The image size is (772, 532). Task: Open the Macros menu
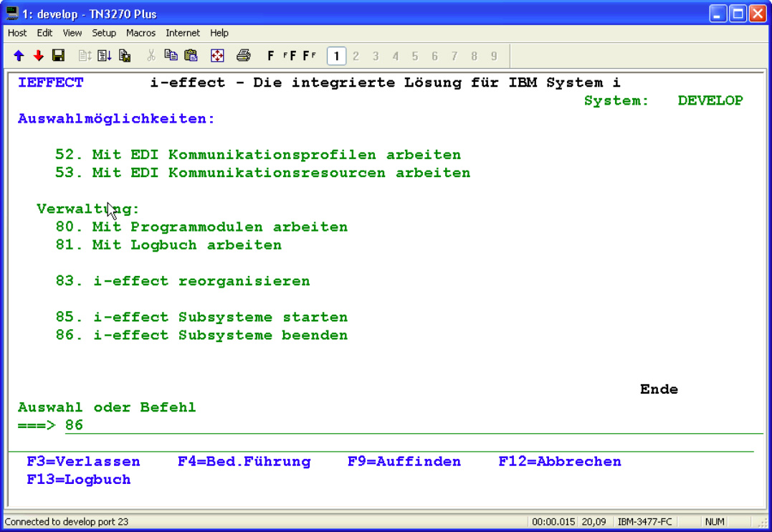click(x=140, y=33)
